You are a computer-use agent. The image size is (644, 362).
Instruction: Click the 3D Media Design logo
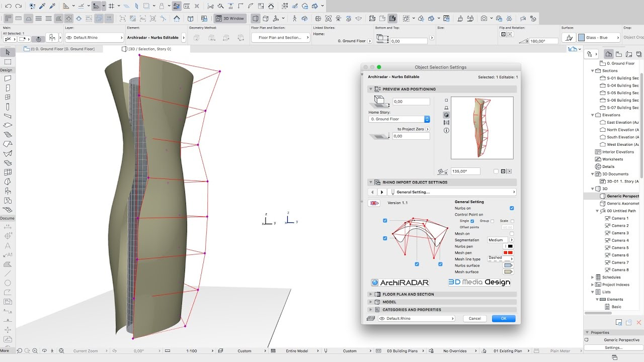tap(479, 282)
